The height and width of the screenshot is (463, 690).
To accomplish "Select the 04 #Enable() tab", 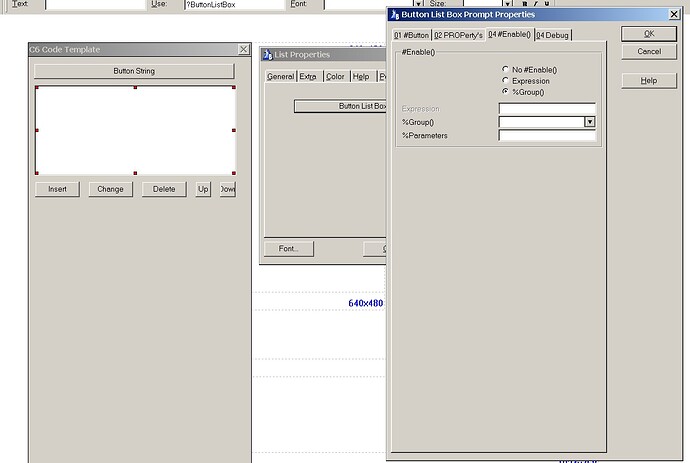I will tap(510, 34).
